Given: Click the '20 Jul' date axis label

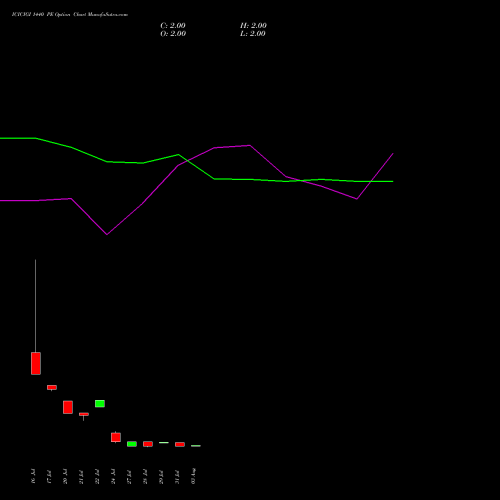Looking at the screenshot, I should point(65,476).
